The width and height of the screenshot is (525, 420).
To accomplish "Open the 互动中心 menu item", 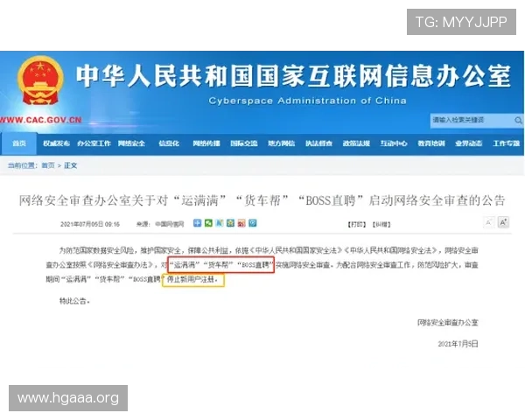I will pyautogui.click(x=394, y=143).
